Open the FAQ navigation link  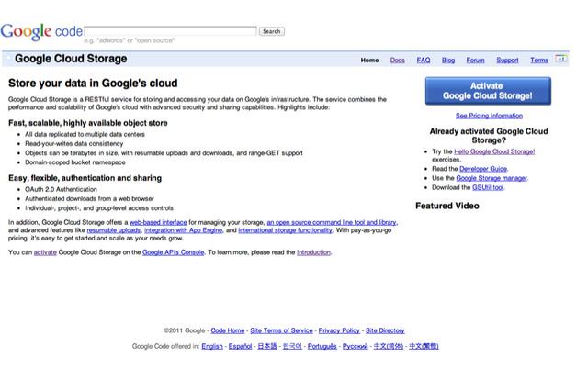click(424, 60)
